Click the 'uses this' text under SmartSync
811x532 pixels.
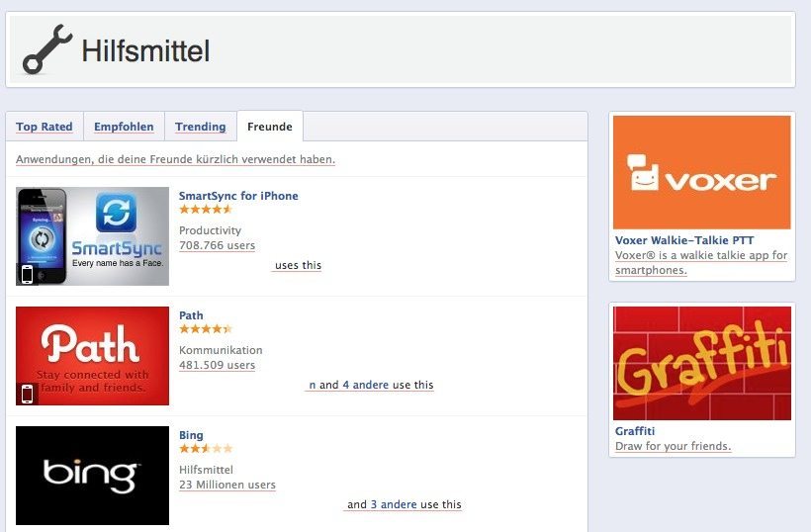(x=298, y=265)
